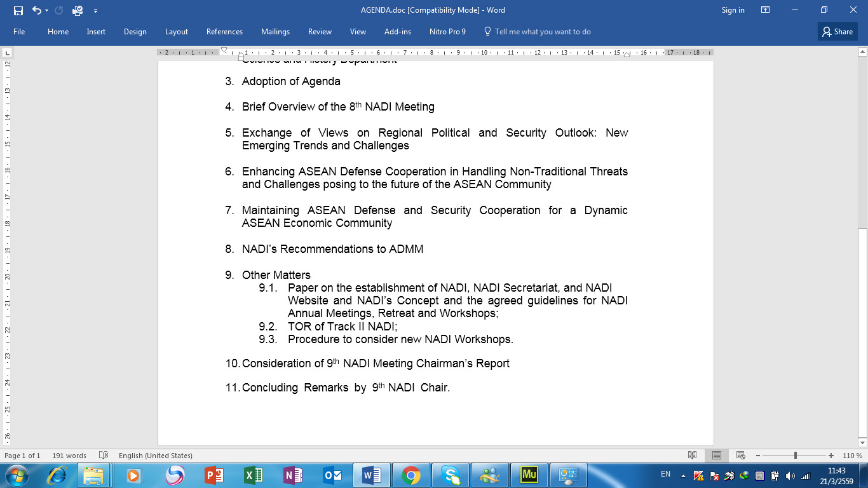The width and height of the screenshot is (868, 488).
Task: Open Adobe Muse taskbar icon
Action: [x=529, y=475]
